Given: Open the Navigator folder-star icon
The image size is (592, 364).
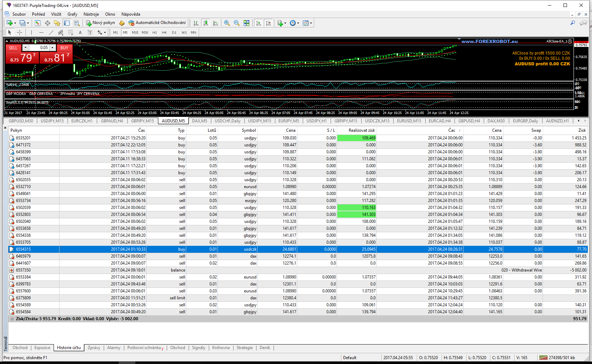Looking at the screenshot, I should pyautogui.click(x=57, y=23).
